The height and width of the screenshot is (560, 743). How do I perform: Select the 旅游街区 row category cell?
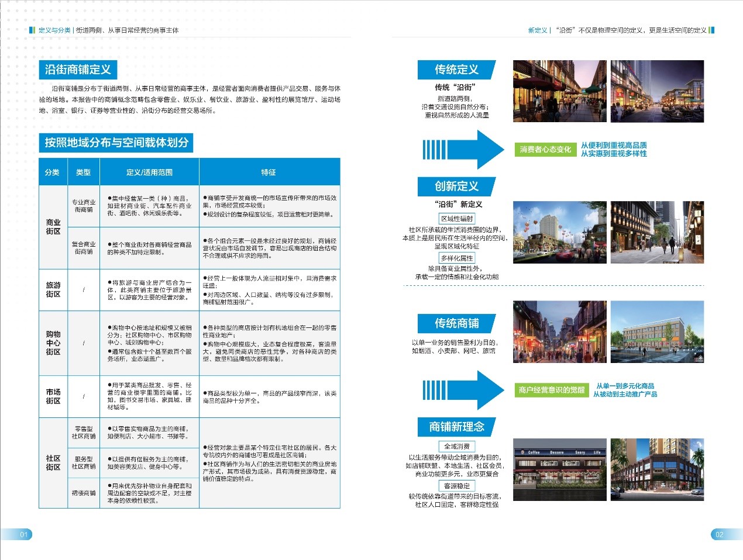point(53,289)
